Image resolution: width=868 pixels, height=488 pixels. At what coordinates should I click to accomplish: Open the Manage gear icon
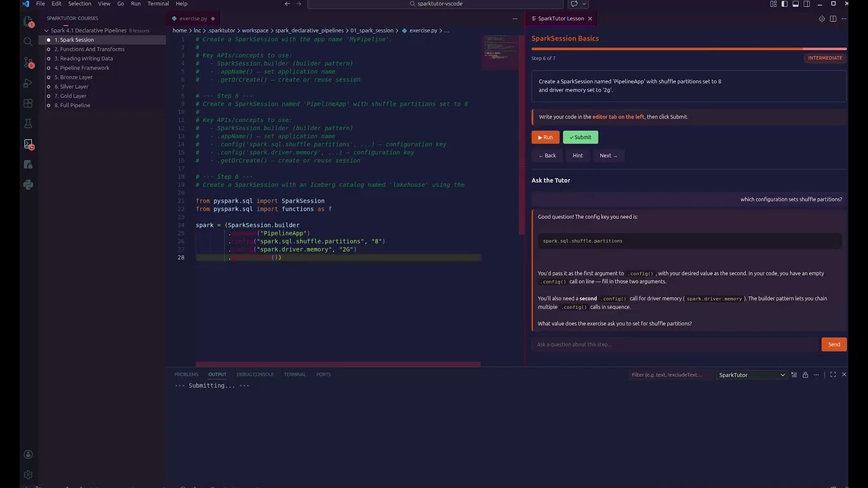[x=28, y=475]
